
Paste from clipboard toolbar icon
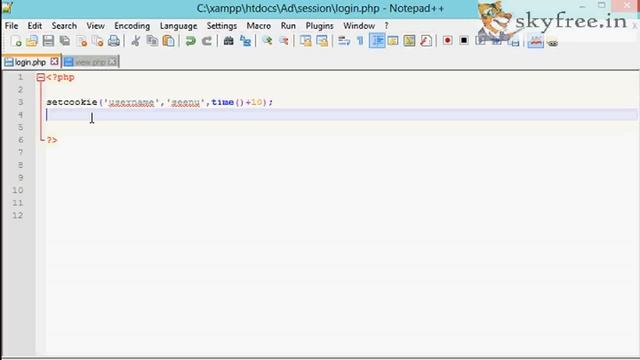168,41
